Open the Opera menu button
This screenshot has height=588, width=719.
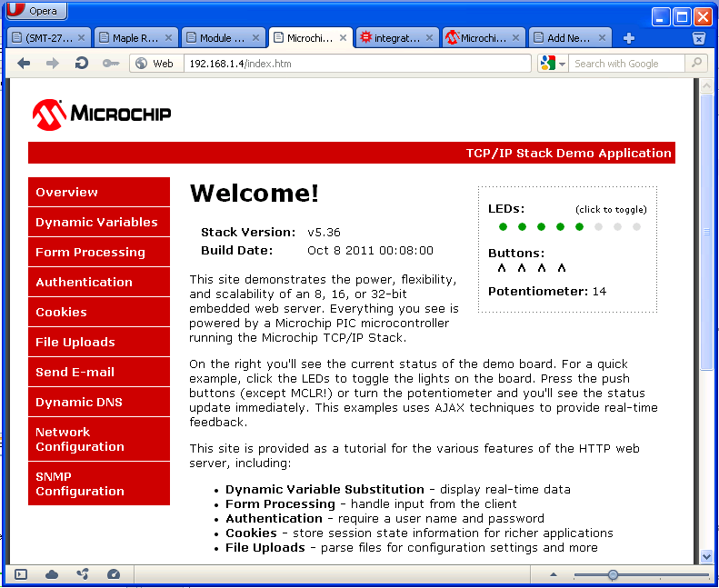(36, 11)
